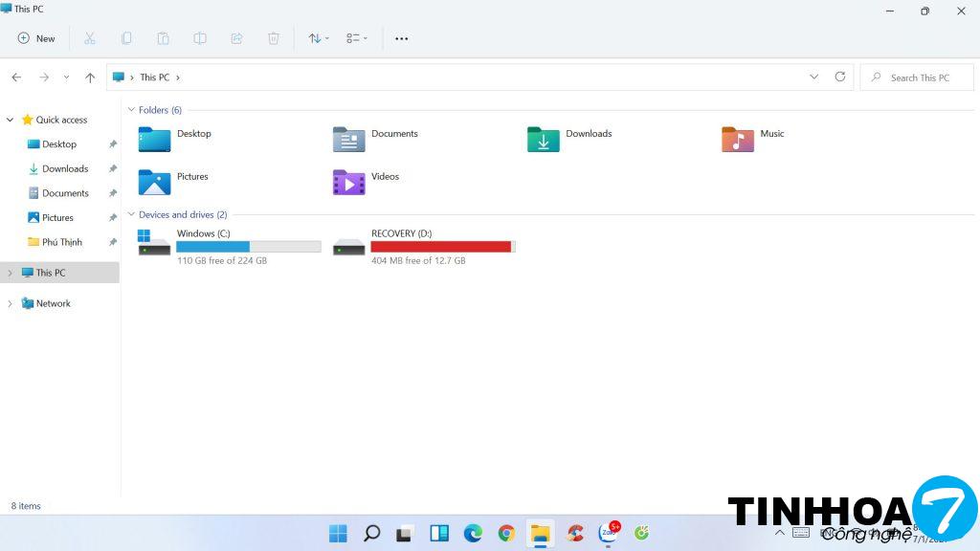Refresh the This PC view
Screen dimensions: 980x551
pyautogui.click(x=840, y=77)
